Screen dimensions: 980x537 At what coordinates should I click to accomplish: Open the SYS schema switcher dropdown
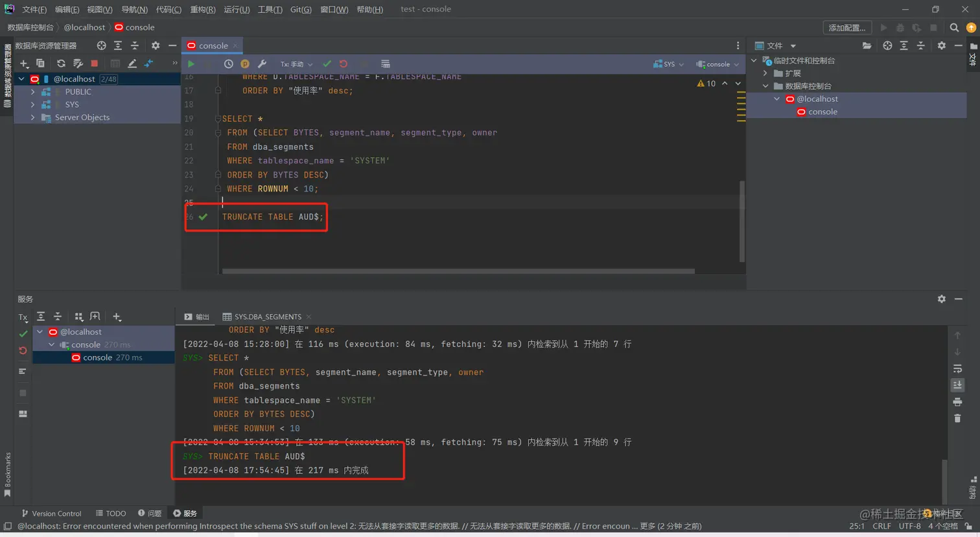pyautogui.click(x=669, y=64)
